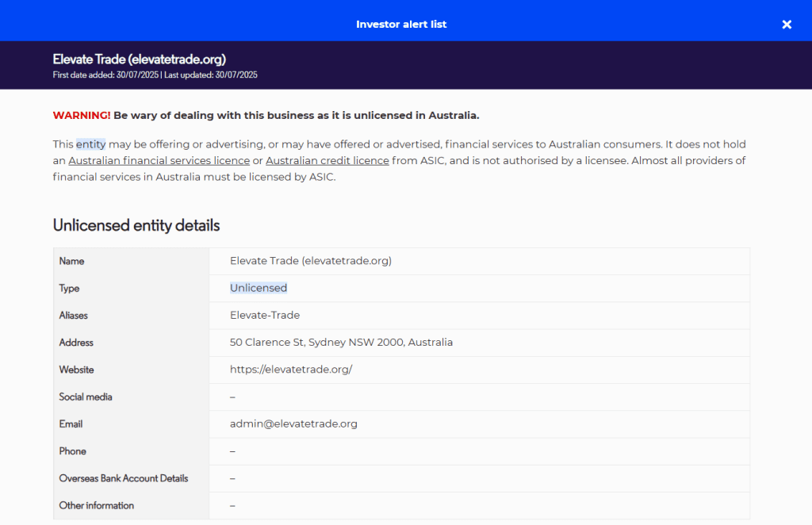Click the Address row label

tap(76, 343)
